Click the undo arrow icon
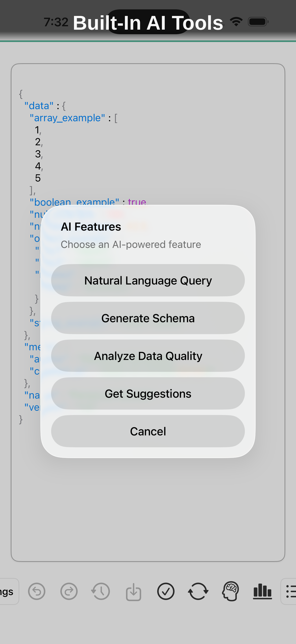Viewport: 296px width, 644px height. coord(37,591)
